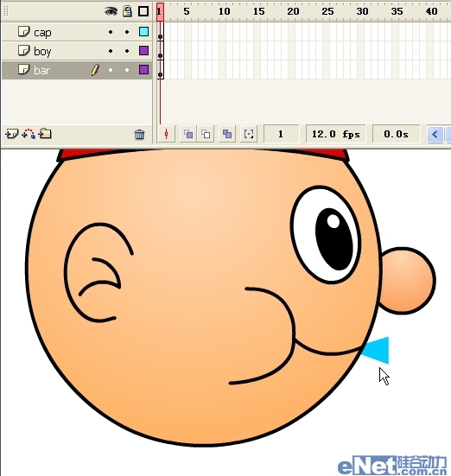The height and width of the screenshot is (476, 451).
Task: Click boy layer purple outline color swatch
Action: point(143,50)
